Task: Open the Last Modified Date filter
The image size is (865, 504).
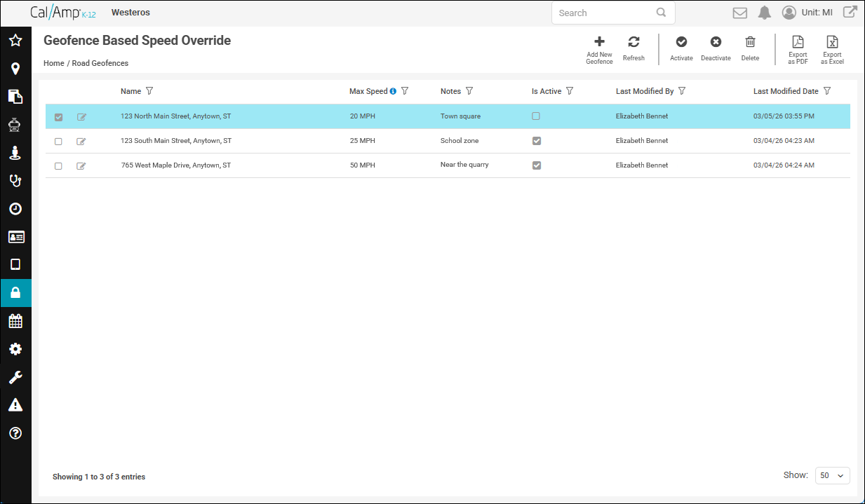Action: pos(827,91)
